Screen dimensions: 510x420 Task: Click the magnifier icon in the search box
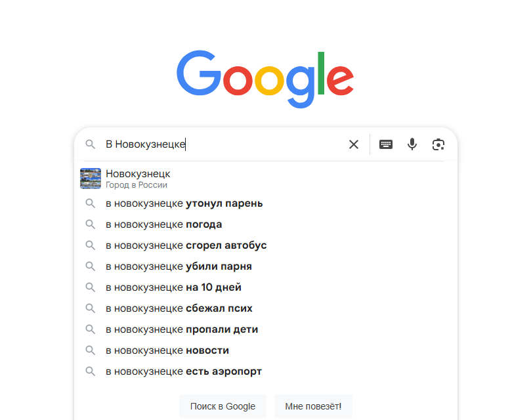[x=90, y=144]
